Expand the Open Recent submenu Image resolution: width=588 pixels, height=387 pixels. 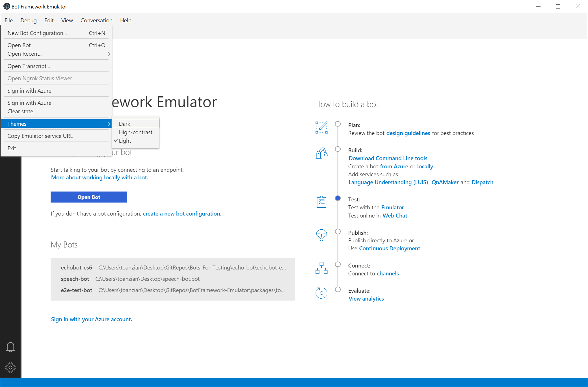point(57,54)
